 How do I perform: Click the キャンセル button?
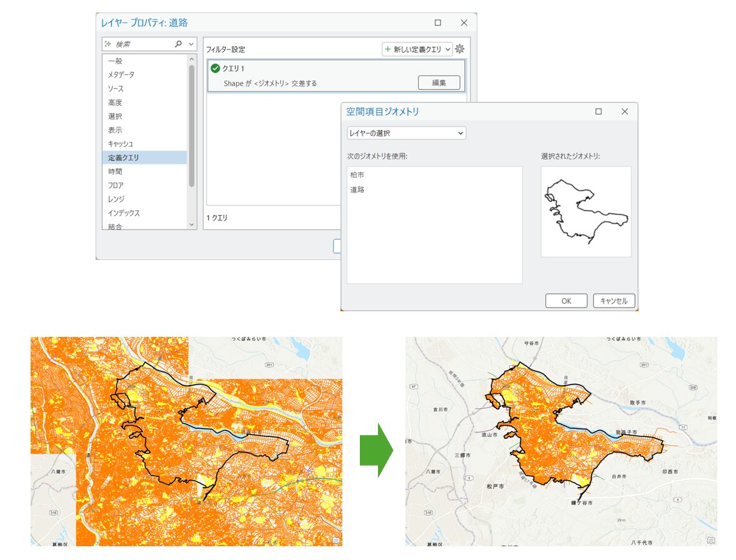point(614,301)
